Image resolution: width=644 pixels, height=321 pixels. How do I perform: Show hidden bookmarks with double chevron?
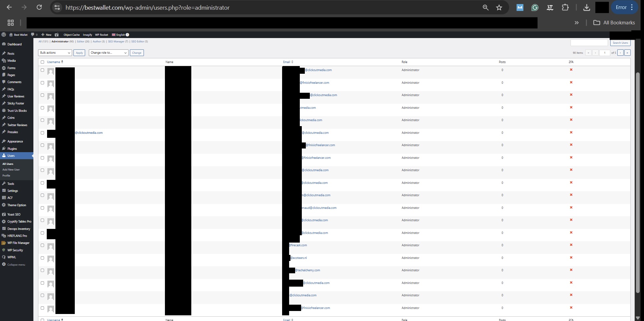tap(577, 23)
